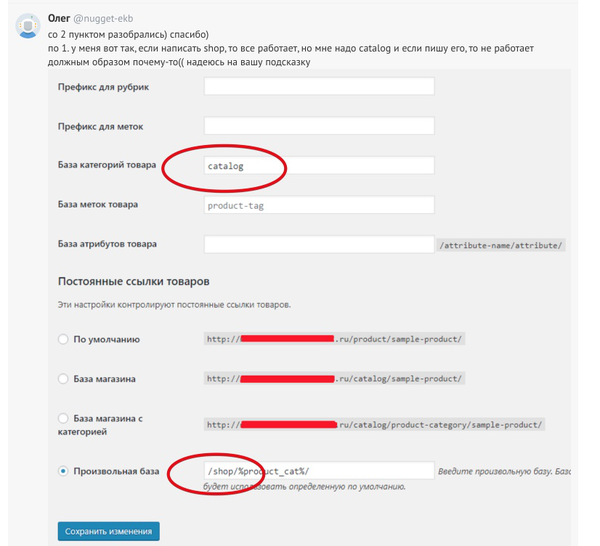Click Олег's user avatar icon
600x546 pixels.
[x=28, y=26]
